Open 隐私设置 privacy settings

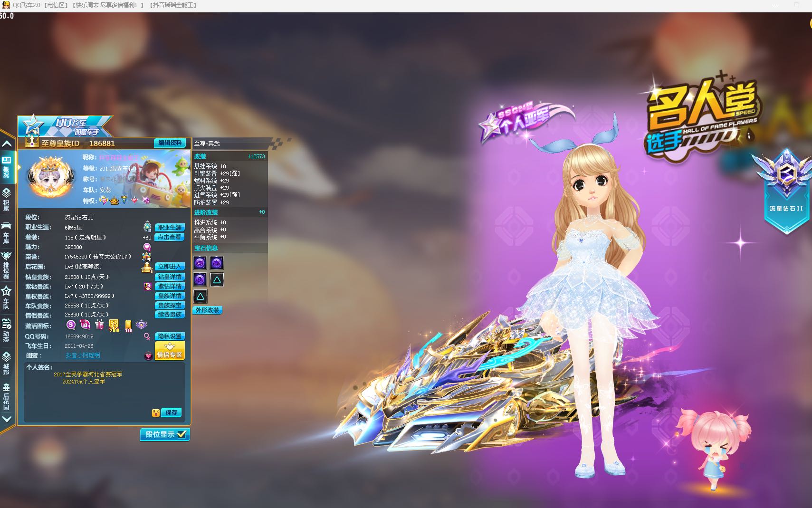tap(170, 336)
